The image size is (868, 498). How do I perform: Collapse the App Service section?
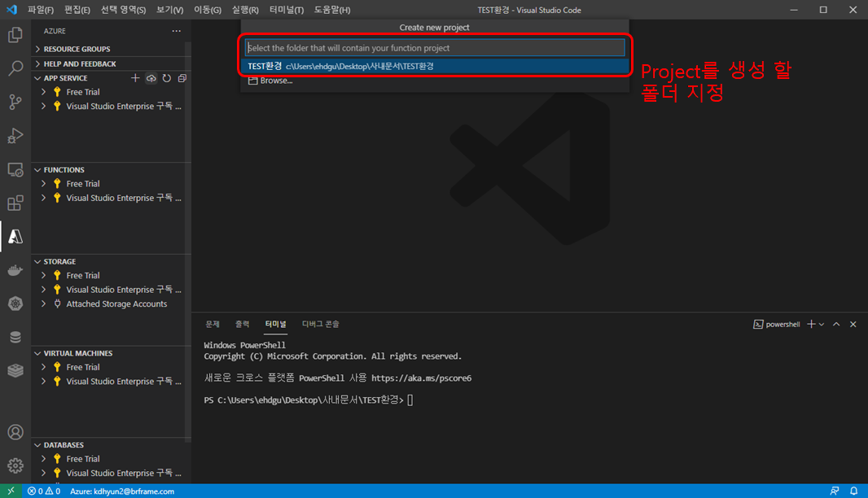(x=37, y=78)
